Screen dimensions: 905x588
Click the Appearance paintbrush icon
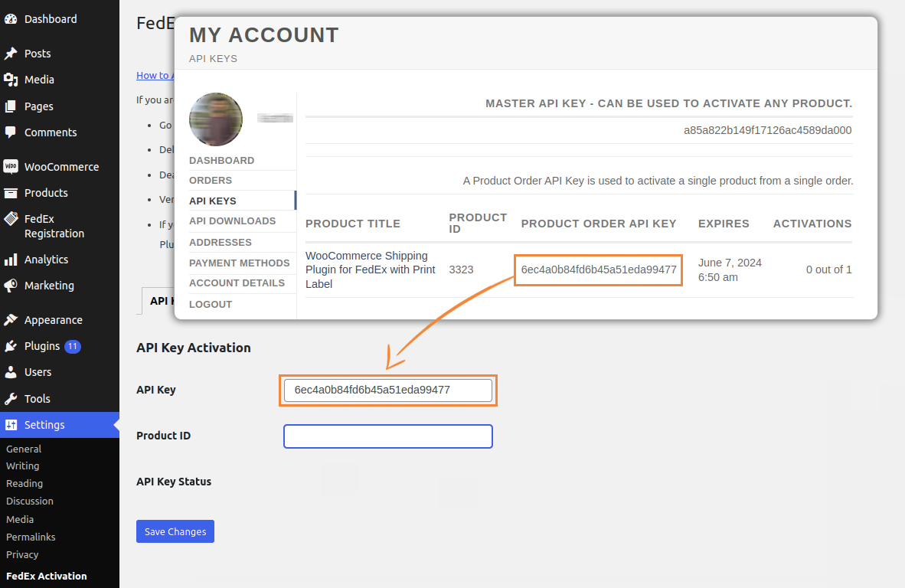(x=11, y=320)
